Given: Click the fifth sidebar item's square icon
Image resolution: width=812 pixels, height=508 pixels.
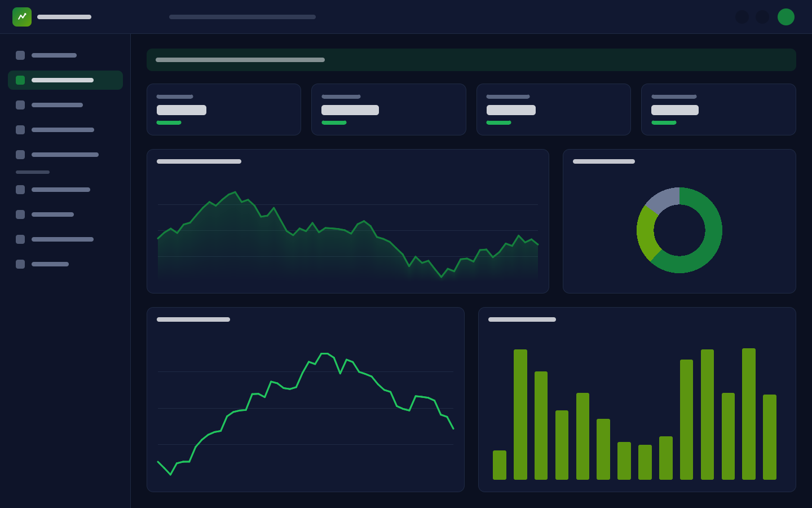Looking at the screenshot, I should click(x=20, y=155).
